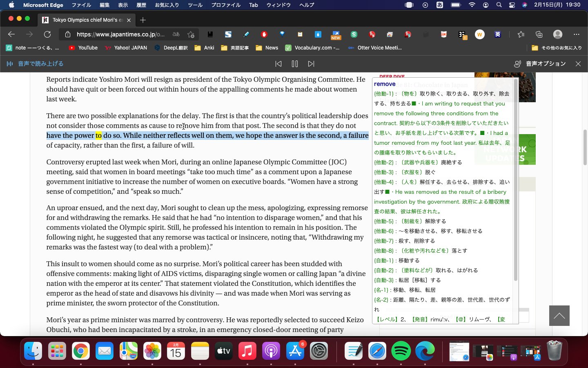Click the highlighter pen extension icon
The width and height of the screenshot is (588, 368).
246,34
